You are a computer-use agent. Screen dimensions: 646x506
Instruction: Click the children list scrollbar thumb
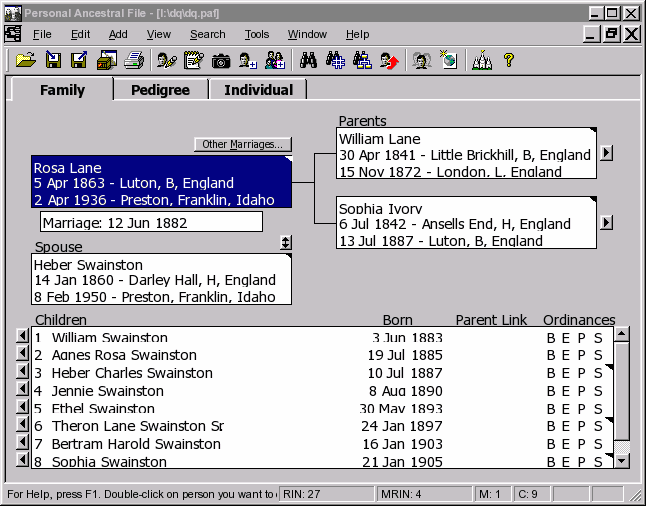pos(622,391)
